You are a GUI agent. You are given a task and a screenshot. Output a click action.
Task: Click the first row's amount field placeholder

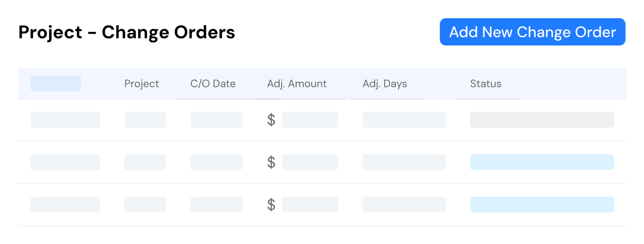coord(310,120)
